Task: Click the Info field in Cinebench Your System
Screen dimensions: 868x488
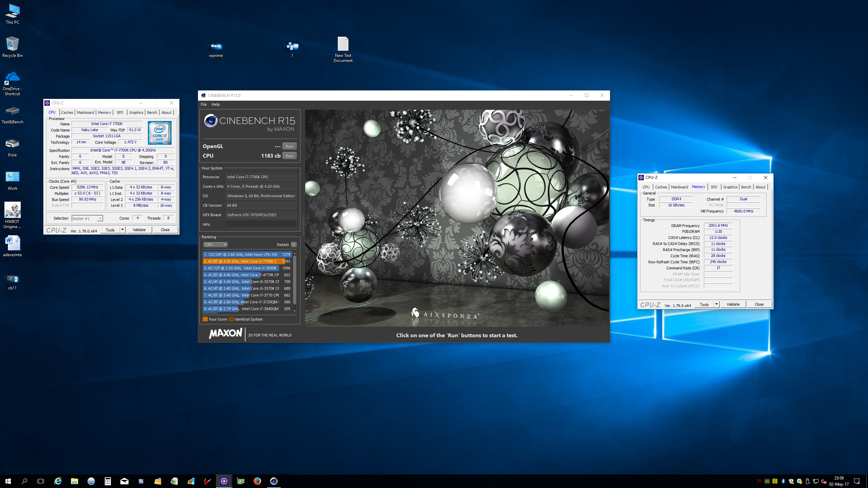Action: click(x=261, y=224)
